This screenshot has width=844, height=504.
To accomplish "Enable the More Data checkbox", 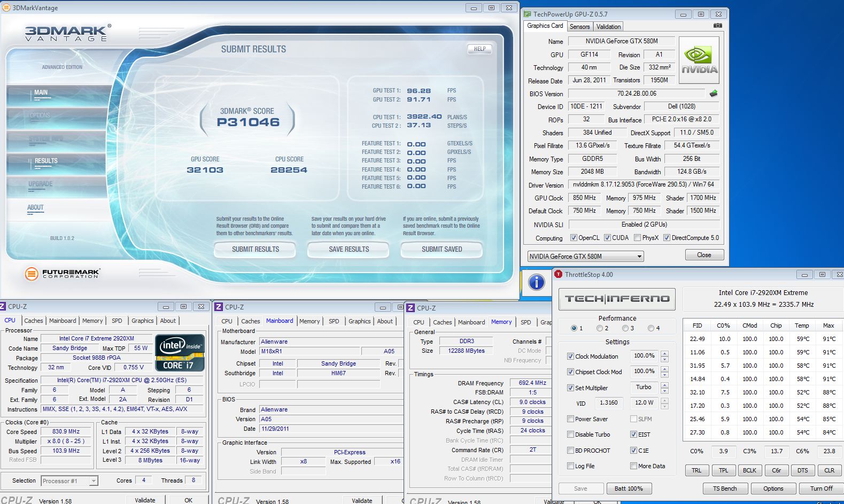I will 633,466.
